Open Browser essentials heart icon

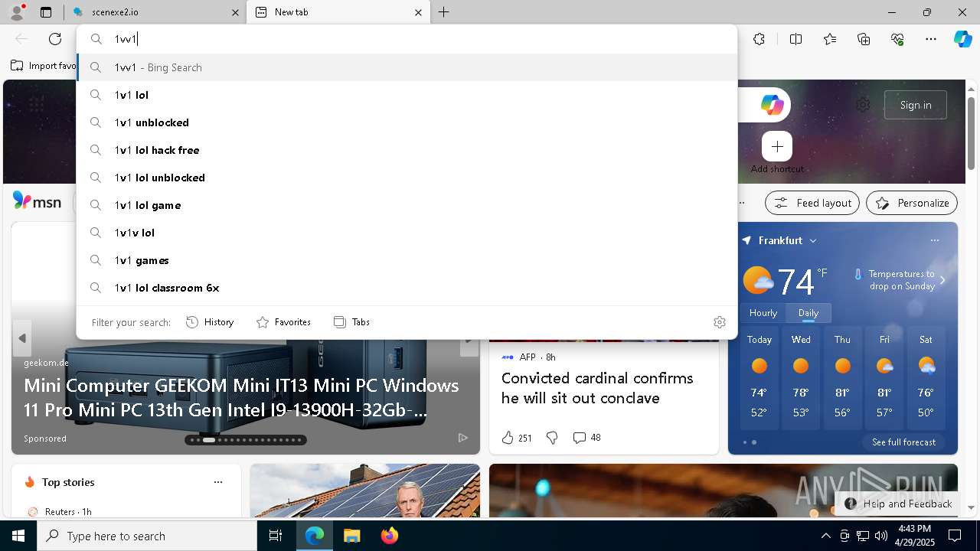[x=898, y=39]
